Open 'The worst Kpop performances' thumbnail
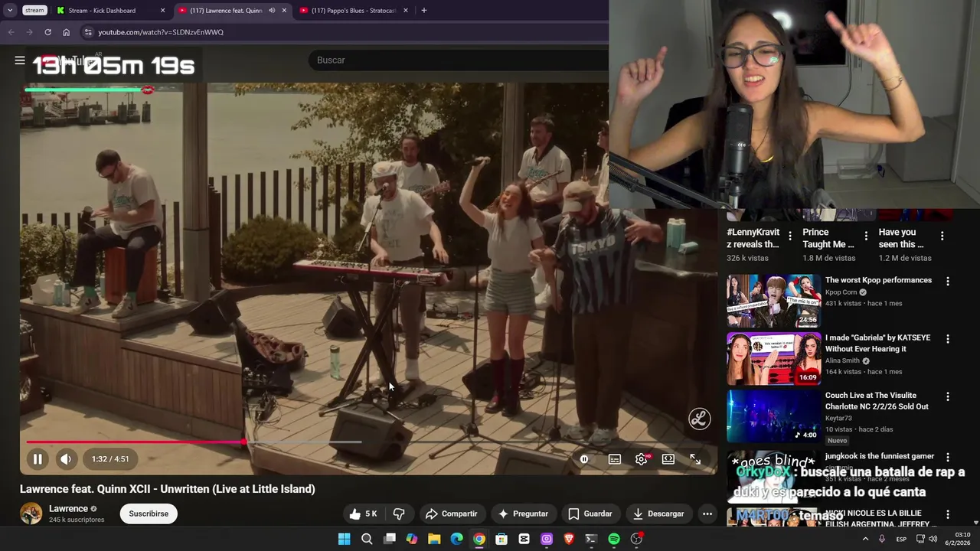The image size is (980, 551). (773, 301)
